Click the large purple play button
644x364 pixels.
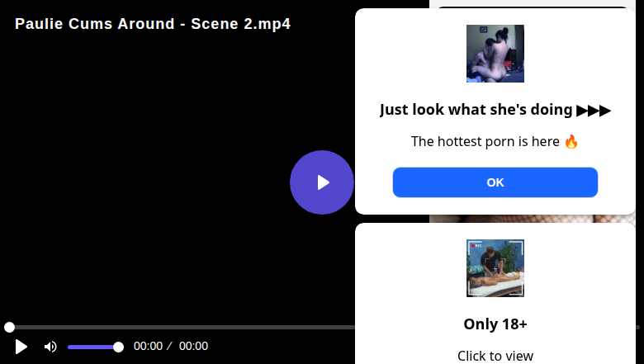click(322, 182)
